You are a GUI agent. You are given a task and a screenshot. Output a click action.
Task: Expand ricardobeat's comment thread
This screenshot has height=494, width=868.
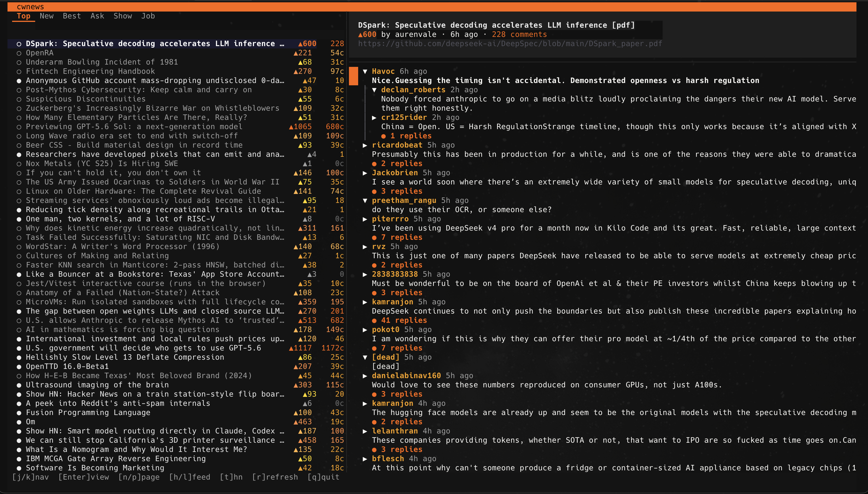pos(365,145)
